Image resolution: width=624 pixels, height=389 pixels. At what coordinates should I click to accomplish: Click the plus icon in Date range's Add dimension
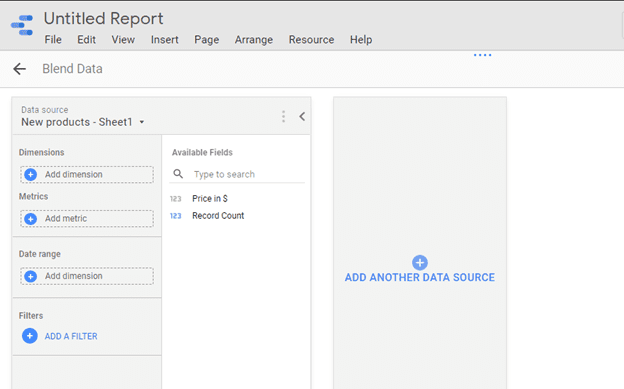[x=31, y=276]
